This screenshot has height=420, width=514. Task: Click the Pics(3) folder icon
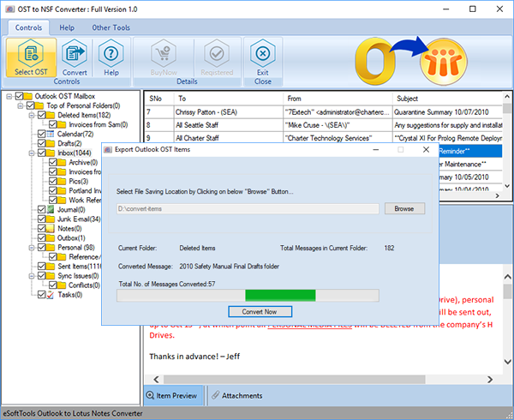click(x=62, y=182)
